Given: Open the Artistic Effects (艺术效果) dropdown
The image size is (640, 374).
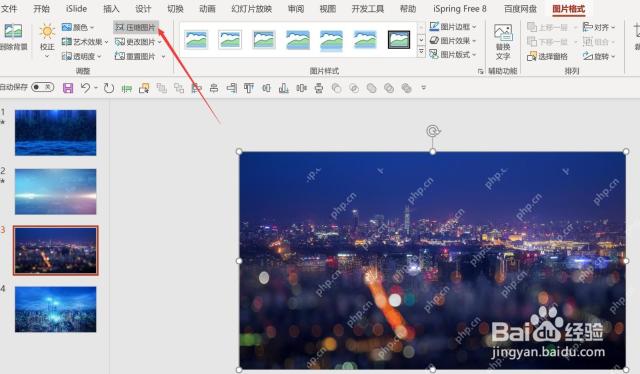Looking at the screenshot, I should [85, 42].
